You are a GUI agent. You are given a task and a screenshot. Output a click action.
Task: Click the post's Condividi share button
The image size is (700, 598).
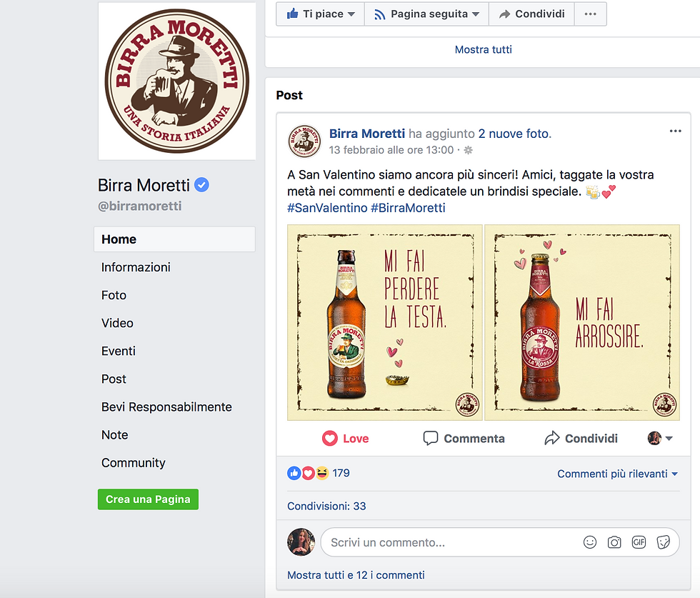pyautogui.click(x=581, y=439)
